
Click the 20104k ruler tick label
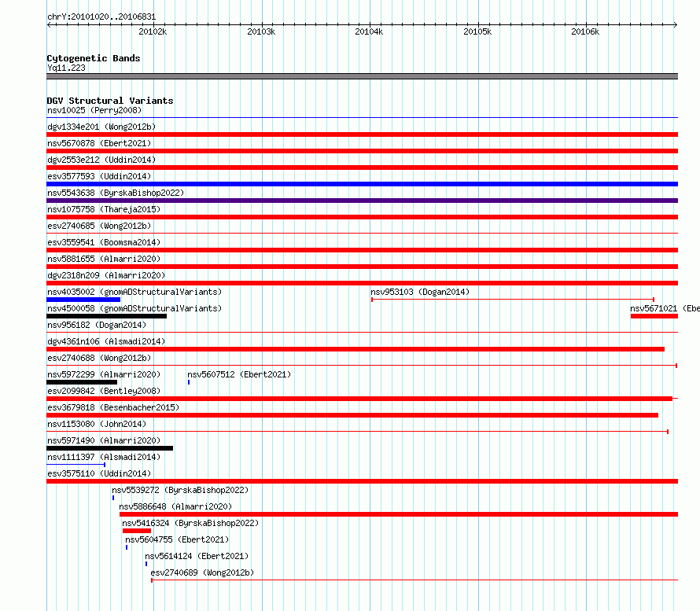click(x=369, y=31)
